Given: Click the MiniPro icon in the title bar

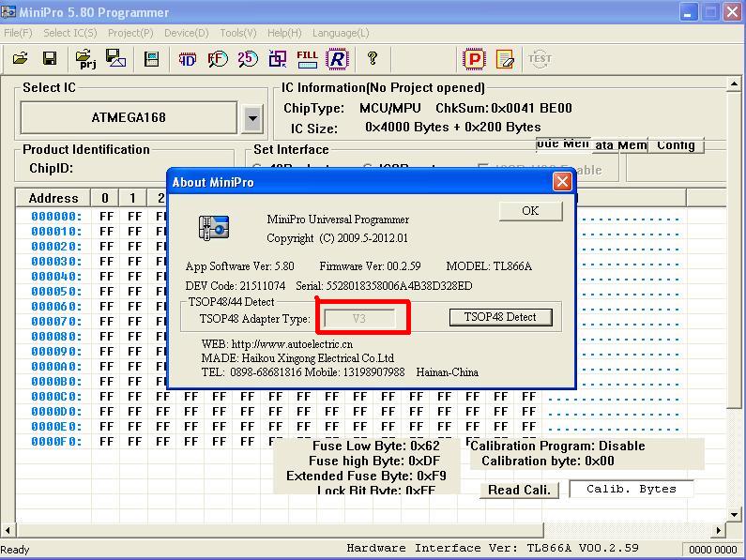Looking at the screenshot, I should 8,11.
